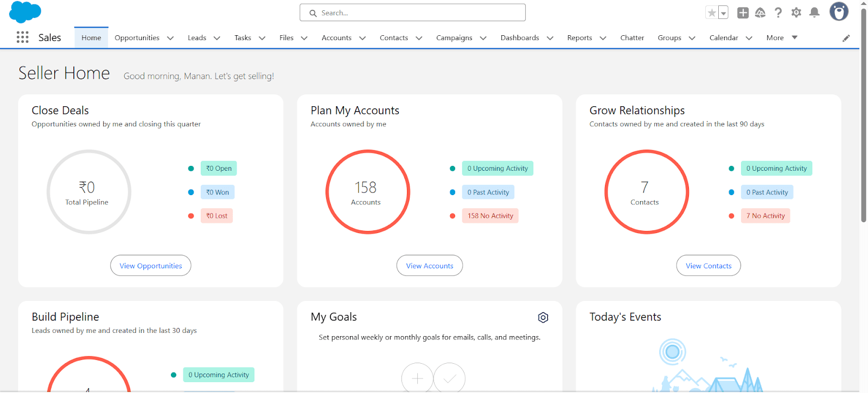Click the 7 Contacts donut chart

[x=647, y=192]
